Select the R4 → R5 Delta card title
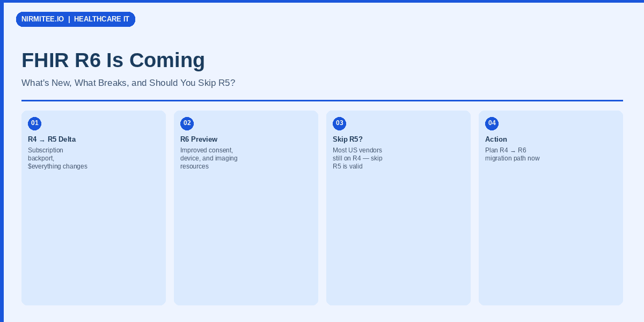This screenshot has width=644, height=322. 52,140
